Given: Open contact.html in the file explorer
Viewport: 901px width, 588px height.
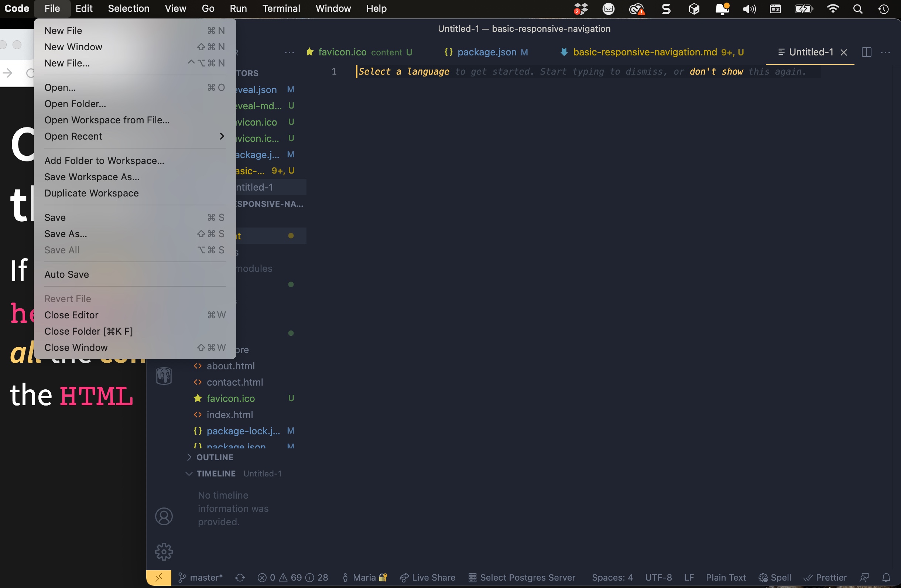Looking at the screenshot, I should 234,382.
